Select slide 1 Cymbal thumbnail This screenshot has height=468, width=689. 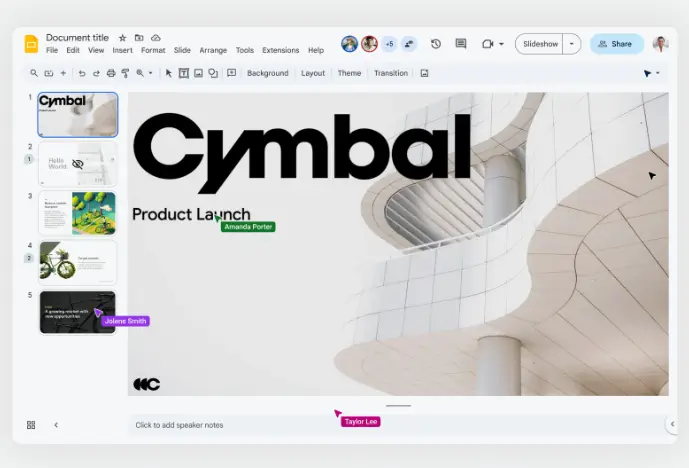click(78, 115)
